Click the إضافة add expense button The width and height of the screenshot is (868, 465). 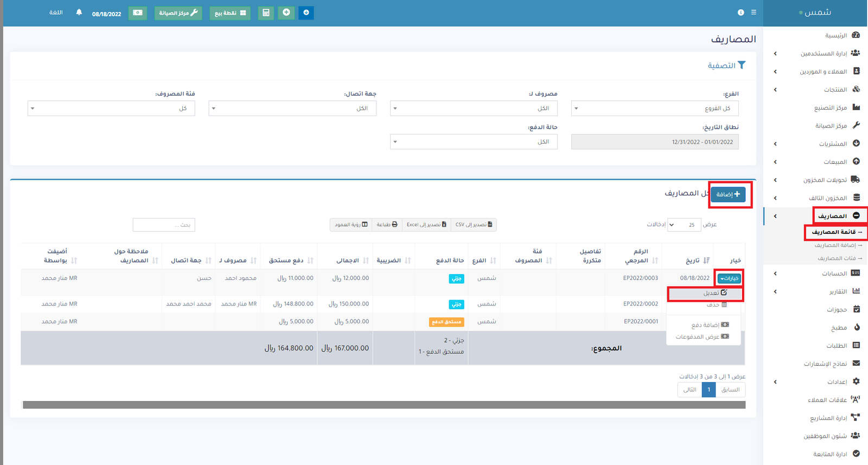tap(728, 194)
